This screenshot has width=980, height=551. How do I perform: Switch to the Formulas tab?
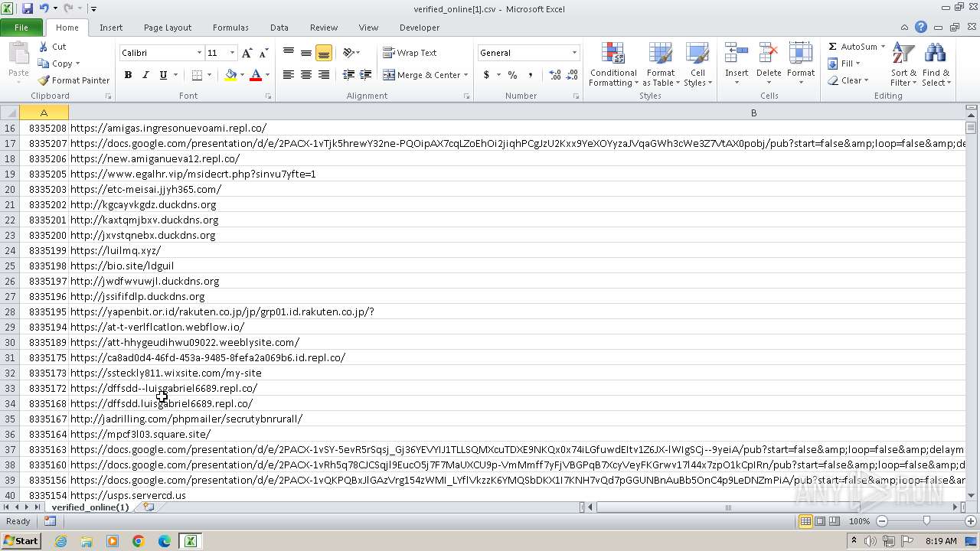click(230, 28)
